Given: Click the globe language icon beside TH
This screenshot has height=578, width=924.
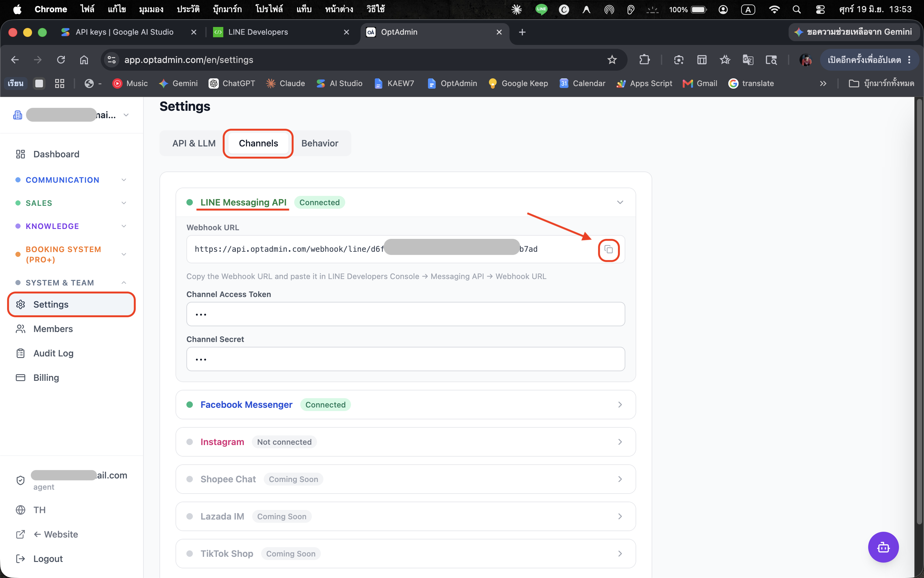Looking at the screenshot, I should pyautogui.click(x=20, y=510).
